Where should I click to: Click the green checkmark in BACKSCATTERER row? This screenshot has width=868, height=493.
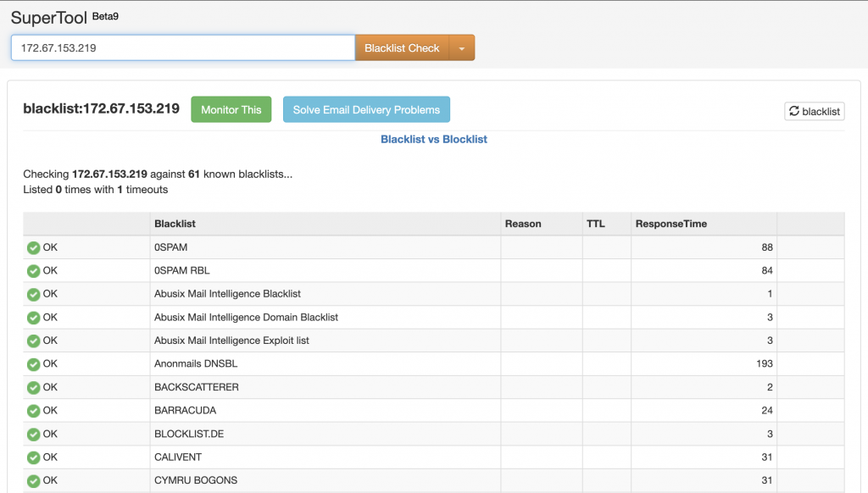pos(33,387)
